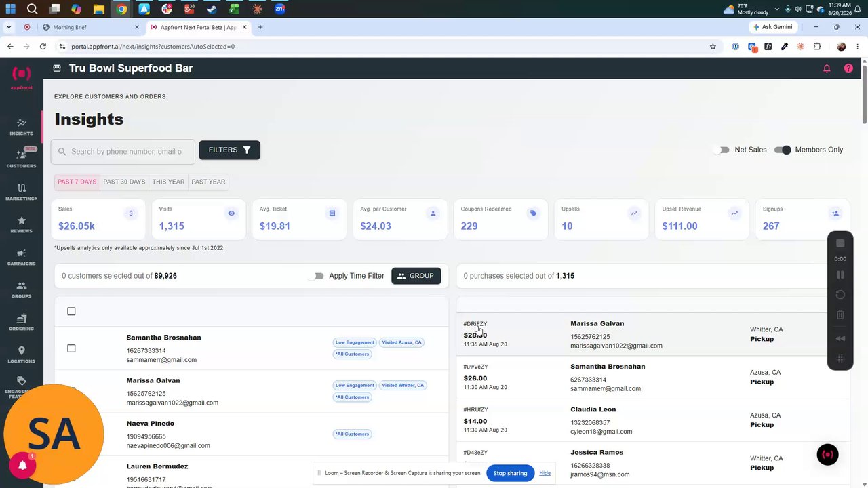Select the Past Year tab
The image size is (868, 488).
click(x=208, y=182)
